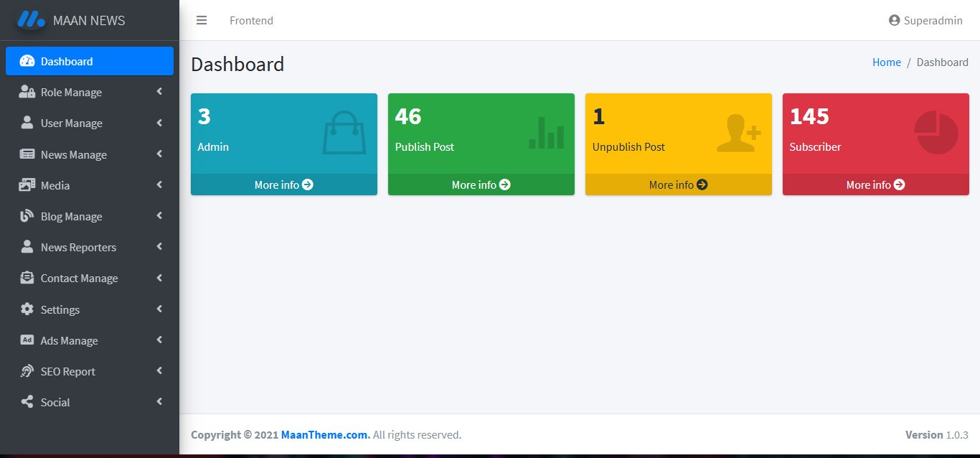This screenshot has width=980, height=458.
Task: Open the MaanTheme.com footer link
Action: click(326, 434)
